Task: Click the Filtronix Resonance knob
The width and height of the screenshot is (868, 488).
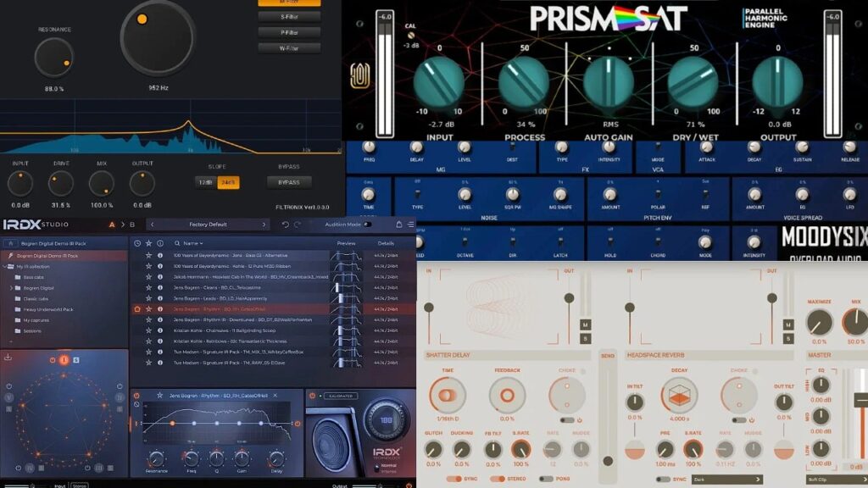Action: pyautogui.click(x=53, y=58)
